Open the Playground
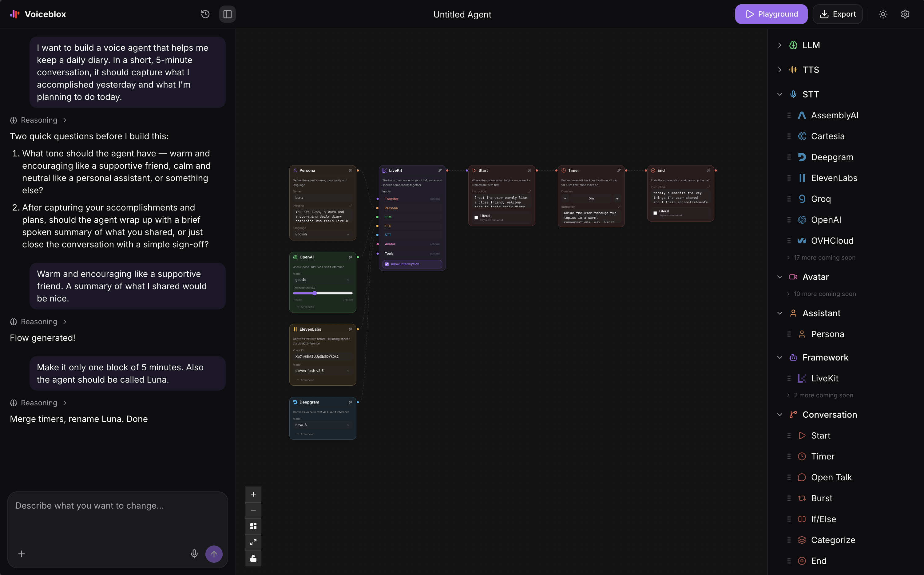Viewport: 924px width, 575px height. click(x=771, y=14)
